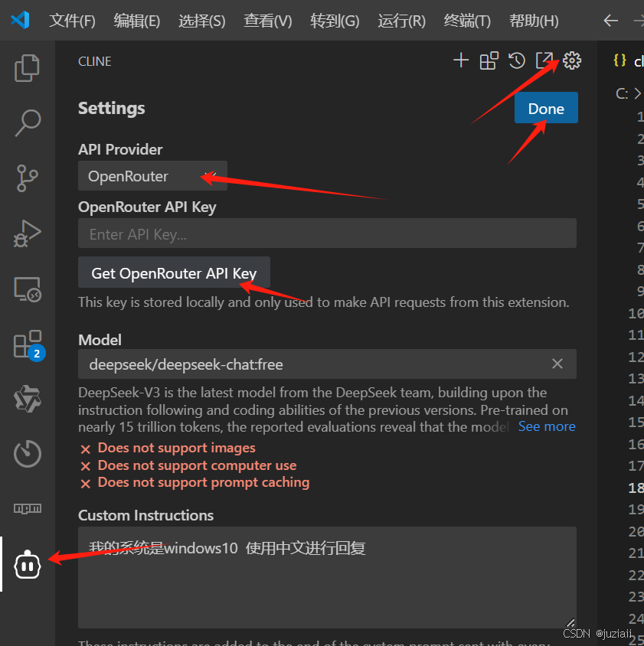Open 帮助(H) menu

534,21
